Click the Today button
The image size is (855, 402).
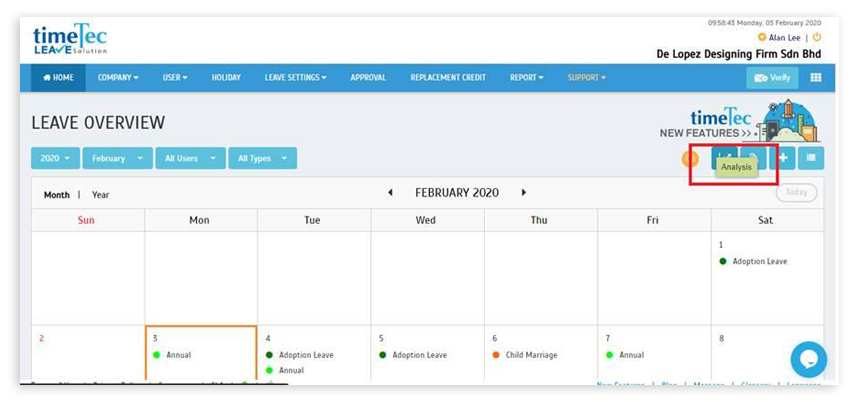(796, 193)
